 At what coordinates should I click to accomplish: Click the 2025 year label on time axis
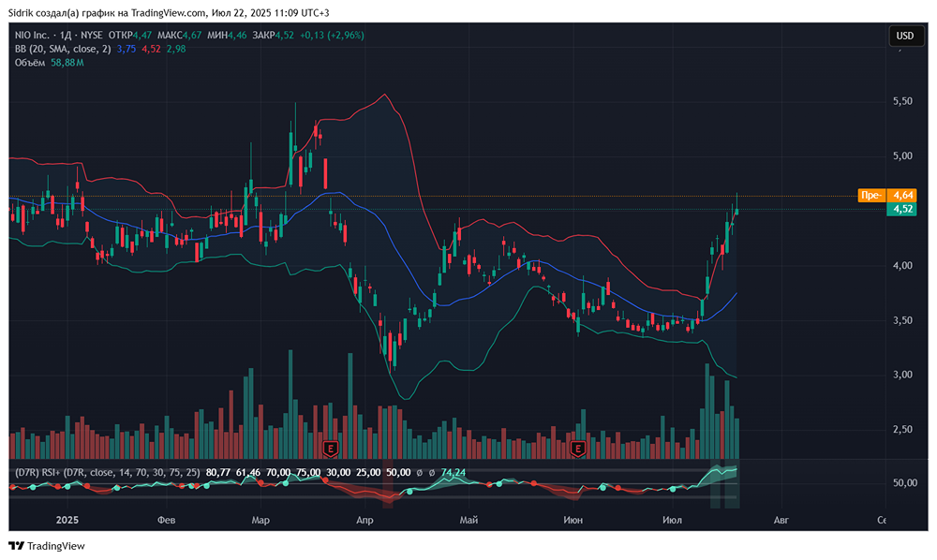(x=67, y=520)
